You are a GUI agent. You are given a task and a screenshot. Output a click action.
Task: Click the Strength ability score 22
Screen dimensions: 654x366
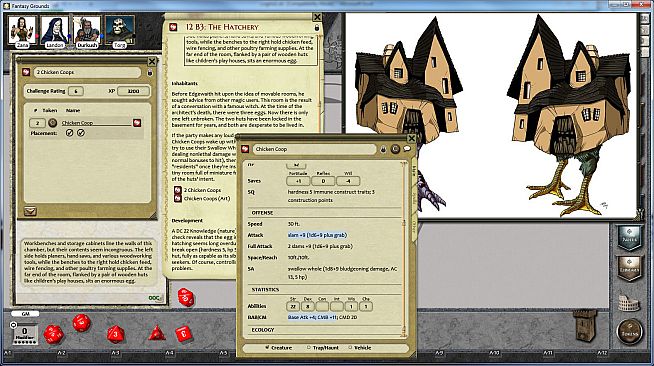(x=293, y=306)
